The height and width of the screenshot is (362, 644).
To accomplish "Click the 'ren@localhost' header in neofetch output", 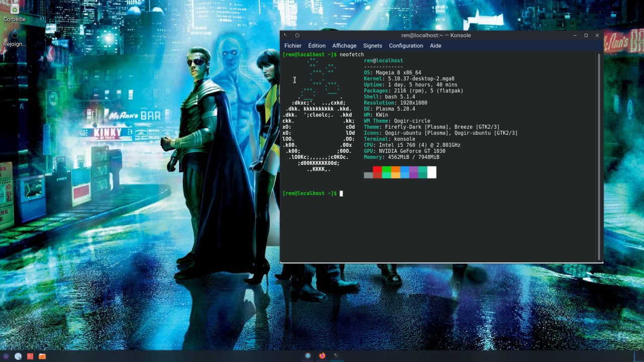I will [383, 61].
